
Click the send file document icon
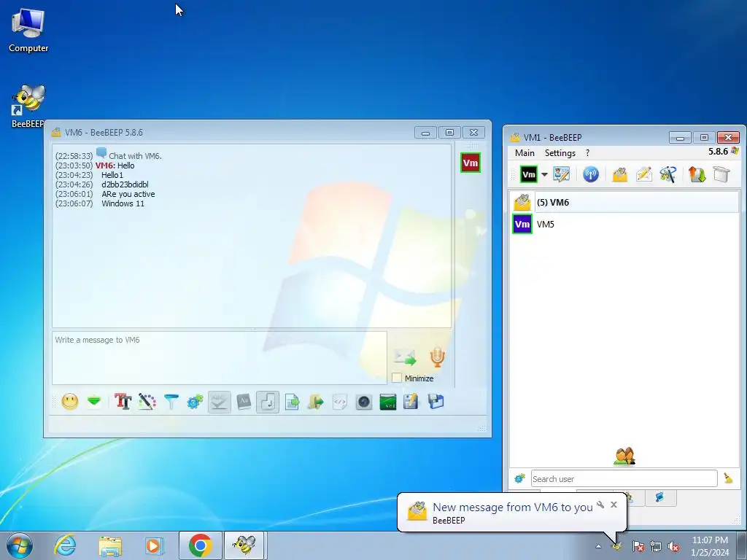292,402
